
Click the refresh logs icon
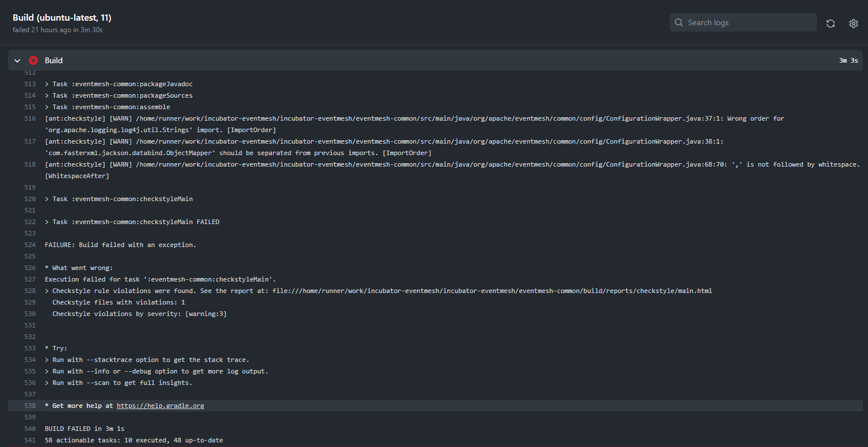point(831,23)
